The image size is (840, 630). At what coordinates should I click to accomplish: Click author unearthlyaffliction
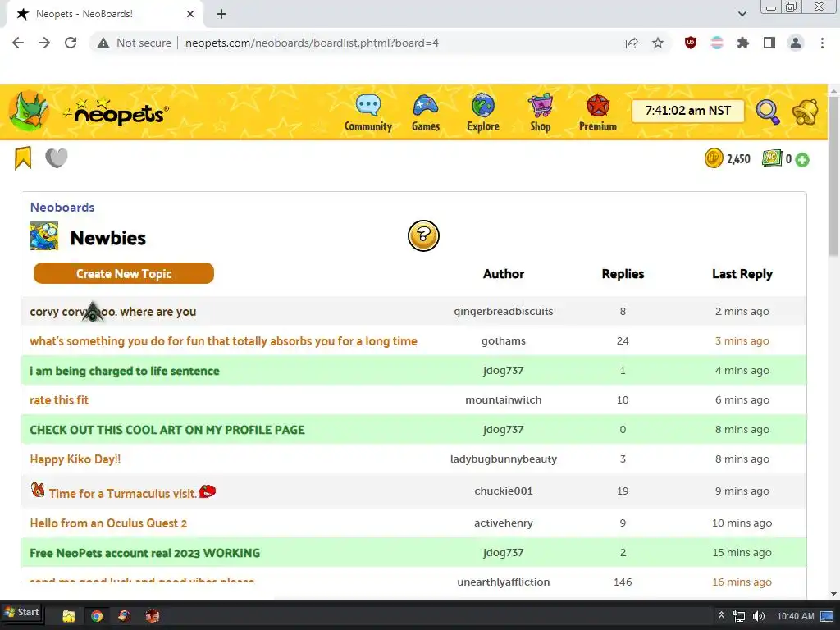coord(503,582)
